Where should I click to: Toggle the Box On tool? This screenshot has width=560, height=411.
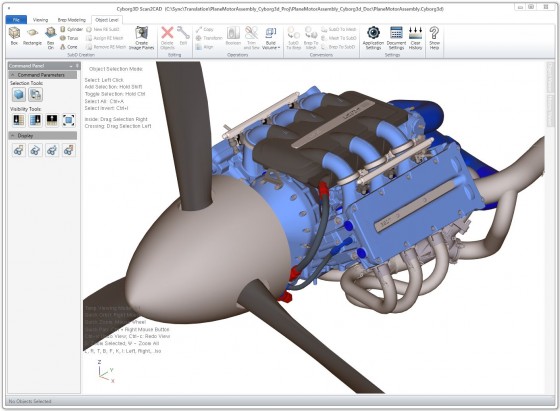tap(51, 37)
